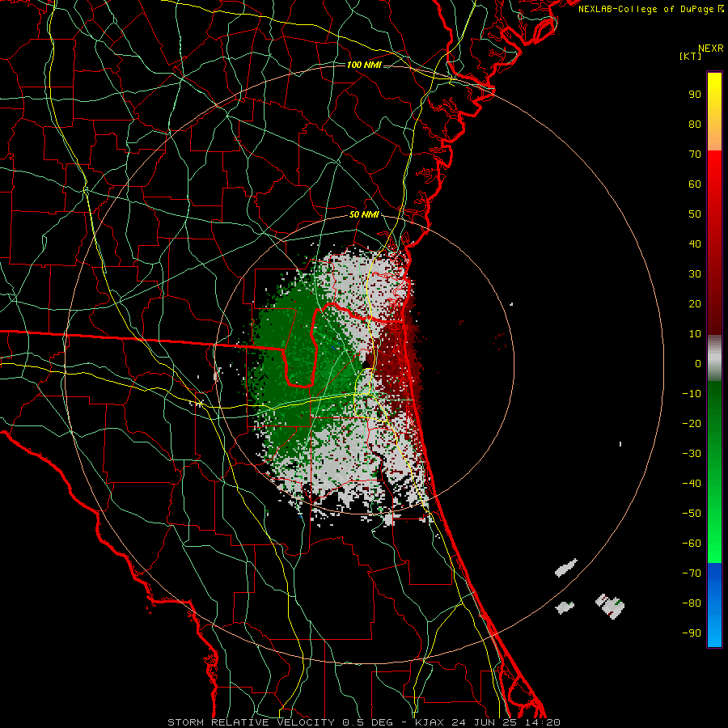This screenshot has width=728, height=728.
Task: Click the 0 value on the velocity scale
Action: point(698,363)
